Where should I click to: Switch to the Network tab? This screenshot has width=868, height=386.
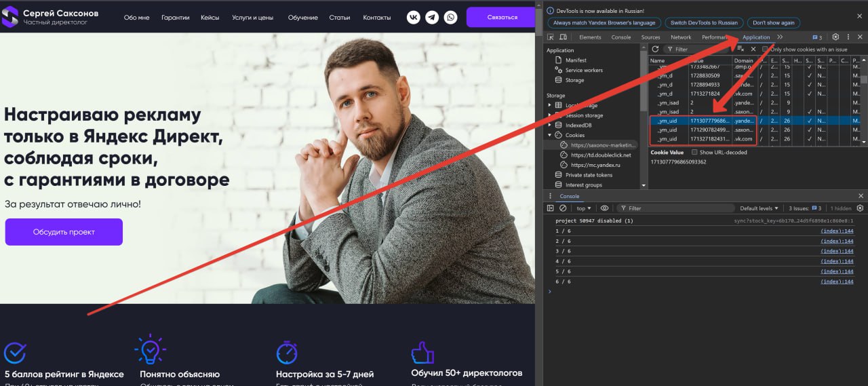(x=681, y=37)
